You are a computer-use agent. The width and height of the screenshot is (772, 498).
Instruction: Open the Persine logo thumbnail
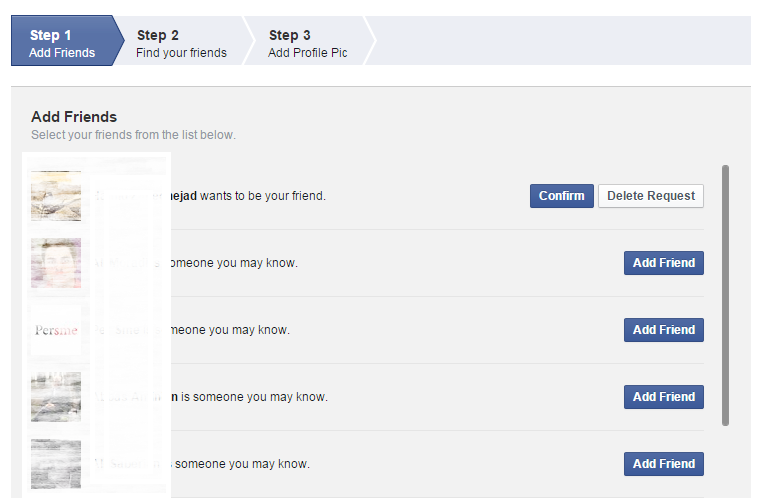point(56,330)
